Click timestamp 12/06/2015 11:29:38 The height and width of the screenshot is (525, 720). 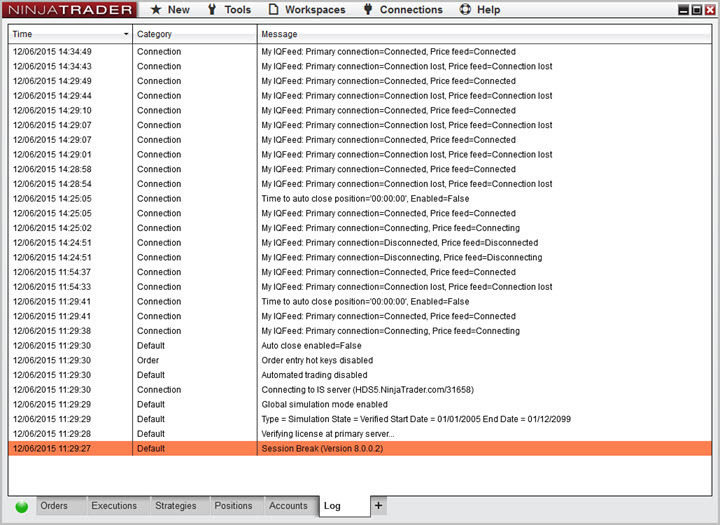point(52,331)
